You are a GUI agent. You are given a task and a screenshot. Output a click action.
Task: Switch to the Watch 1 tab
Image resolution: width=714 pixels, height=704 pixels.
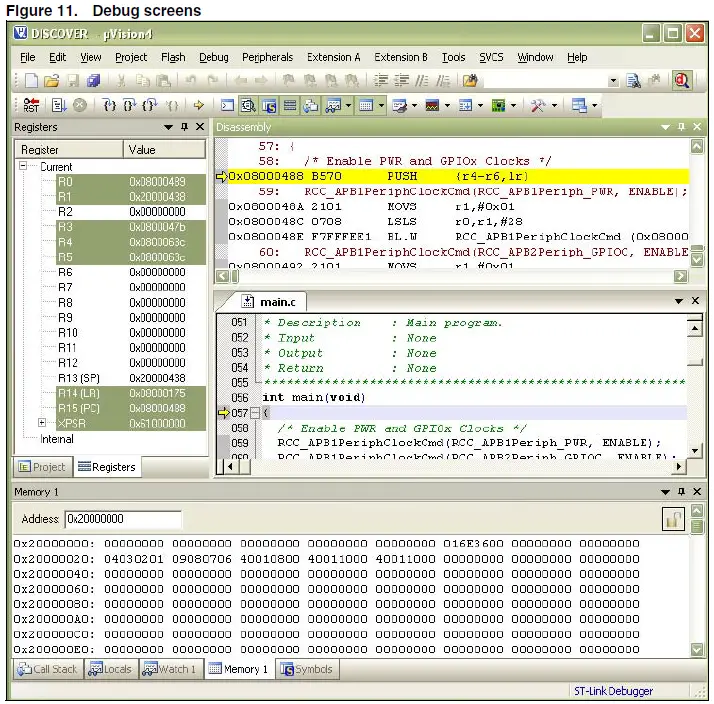tap(170, 669)
